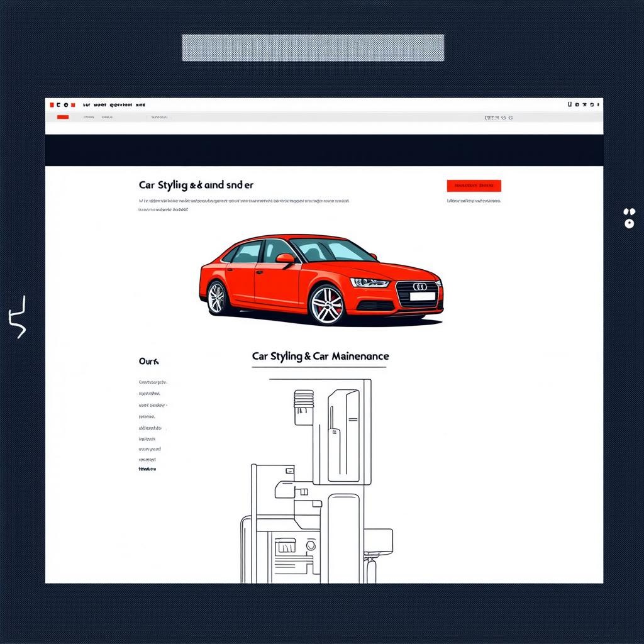Screen dimensions: 644x644
Task: Open the first gray menu item beside red tab
Action: coord(89,117)
